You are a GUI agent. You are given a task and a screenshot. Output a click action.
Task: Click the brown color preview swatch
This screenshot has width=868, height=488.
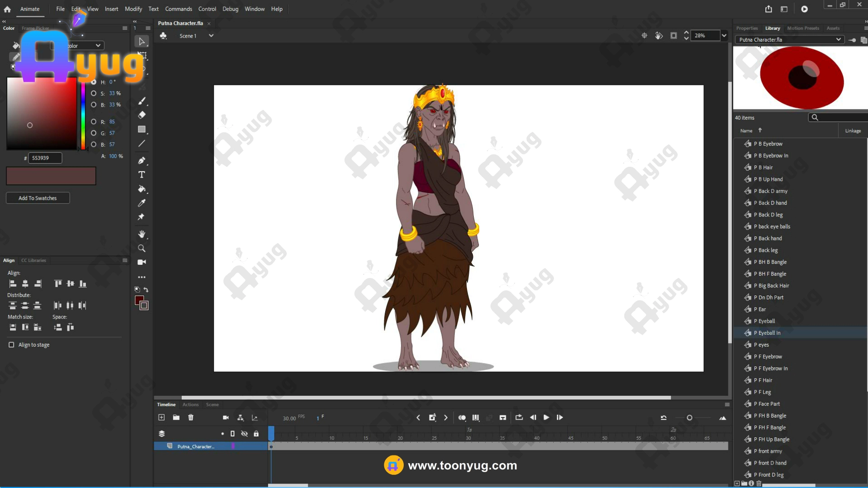[51, 176]
